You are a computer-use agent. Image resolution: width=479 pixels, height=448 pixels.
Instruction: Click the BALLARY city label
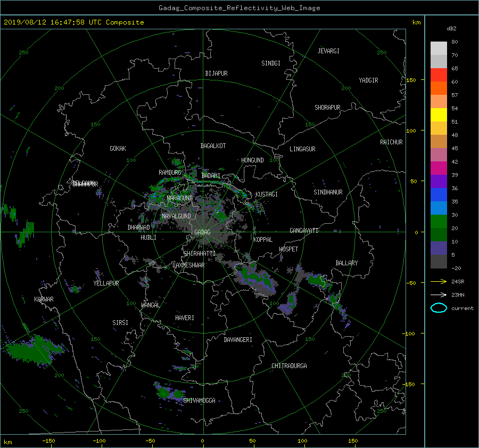point(346,263)
